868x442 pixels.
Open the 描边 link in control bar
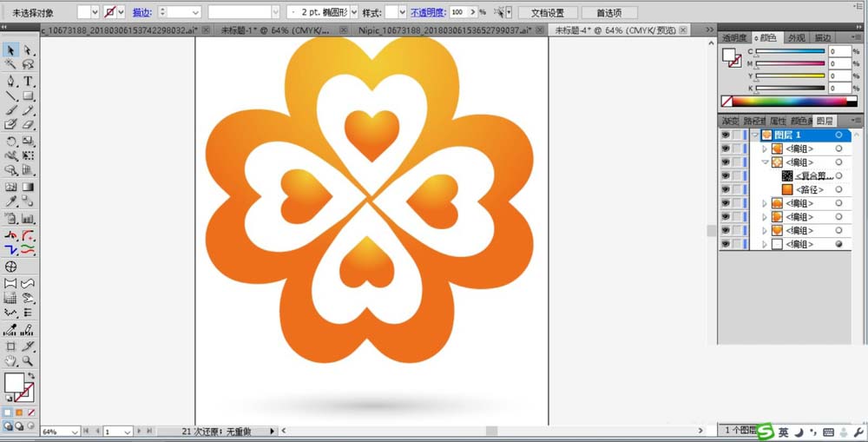[x=141, y=12]
